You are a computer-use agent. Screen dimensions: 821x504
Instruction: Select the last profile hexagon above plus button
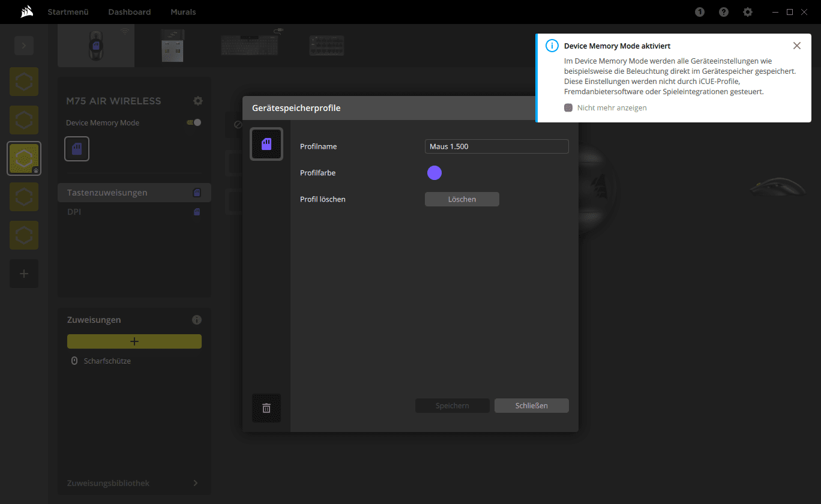click(x=24, y=235)
